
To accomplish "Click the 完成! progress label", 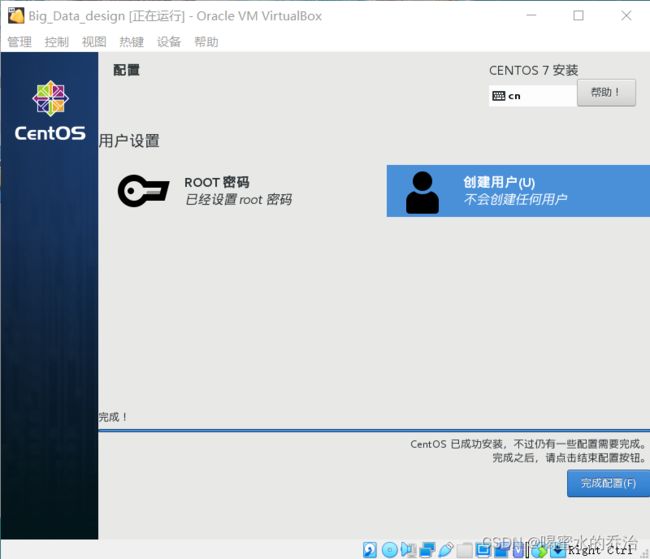I will 112,417.
